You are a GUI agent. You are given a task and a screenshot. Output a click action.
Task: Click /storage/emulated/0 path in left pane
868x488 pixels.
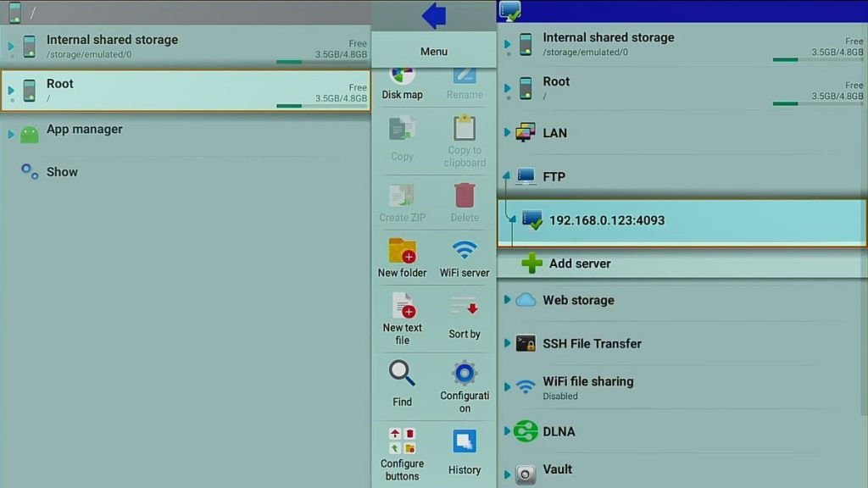click(x=89, y=54)
